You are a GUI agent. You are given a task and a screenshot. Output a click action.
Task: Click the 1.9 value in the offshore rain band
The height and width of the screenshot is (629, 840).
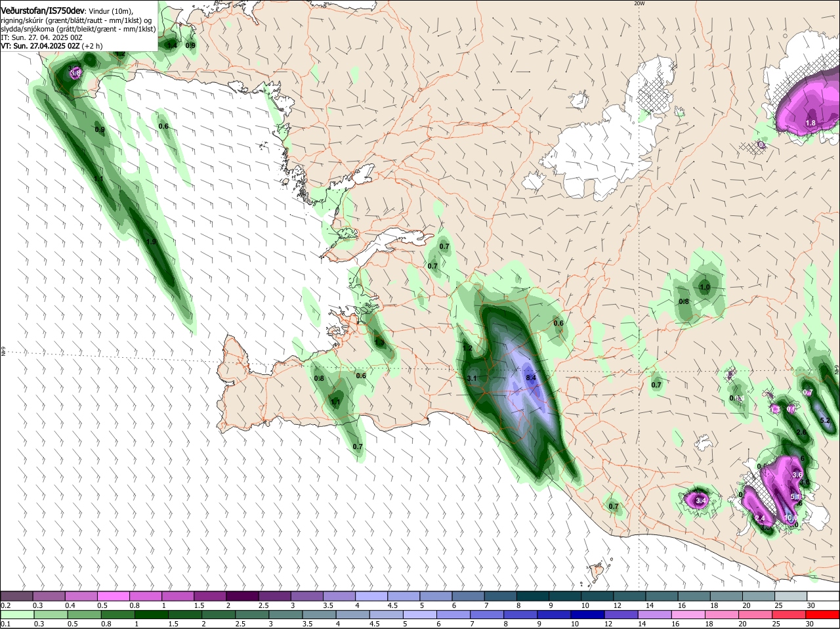(x=152, y=242)
